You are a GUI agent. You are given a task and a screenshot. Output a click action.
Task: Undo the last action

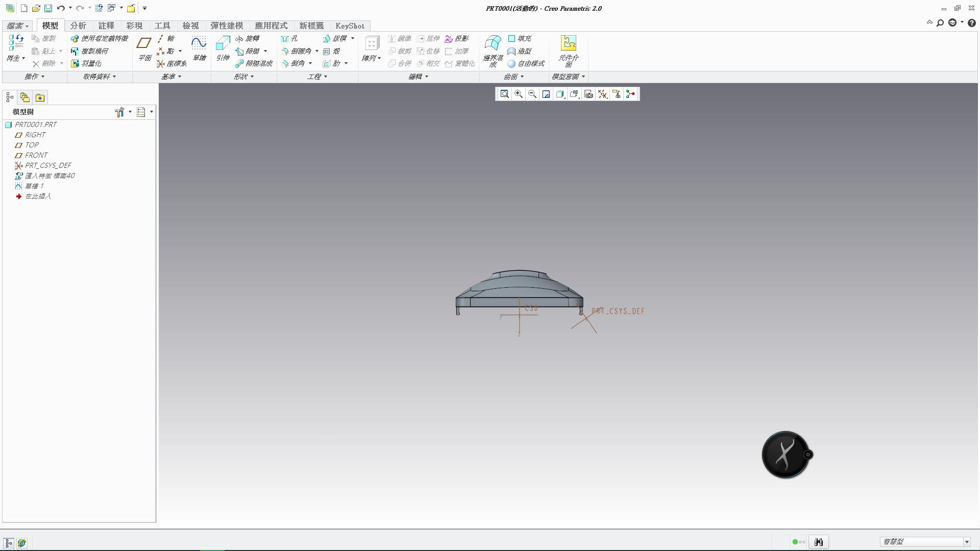pos(61,8)
